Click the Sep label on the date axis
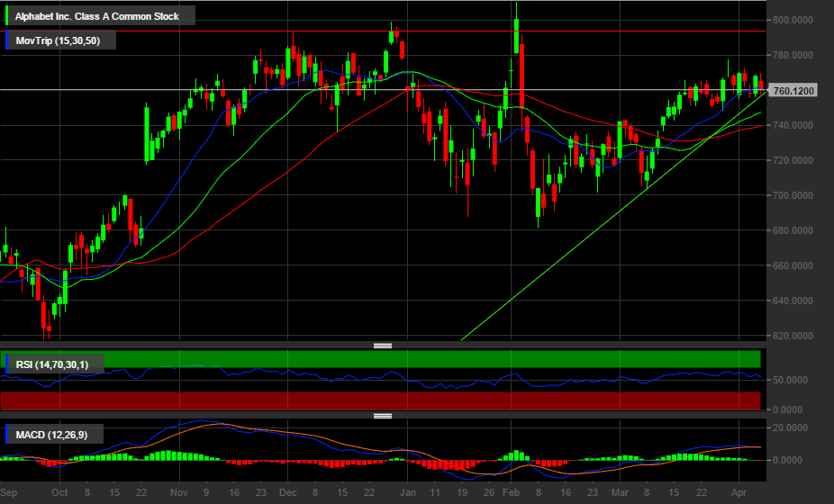Screen dimensions: 834x504 click(8, 492)
